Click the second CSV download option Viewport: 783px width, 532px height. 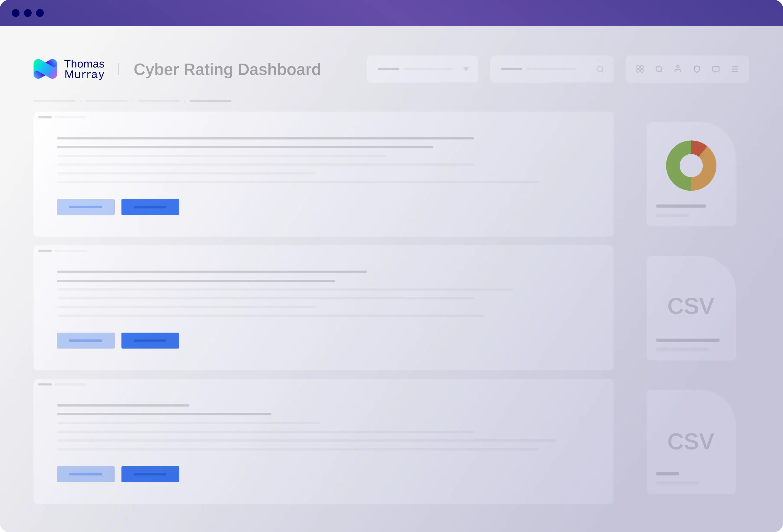tap(690, 442)
